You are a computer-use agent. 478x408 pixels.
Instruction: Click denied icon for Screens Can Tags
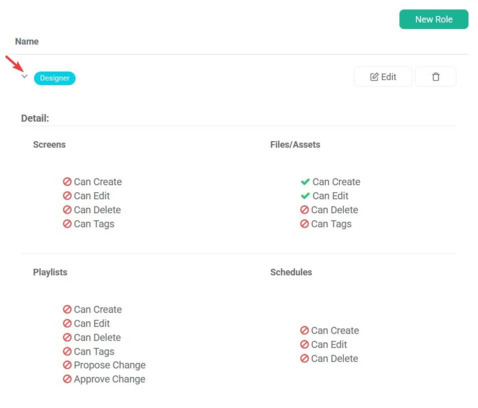coord(67,224)
